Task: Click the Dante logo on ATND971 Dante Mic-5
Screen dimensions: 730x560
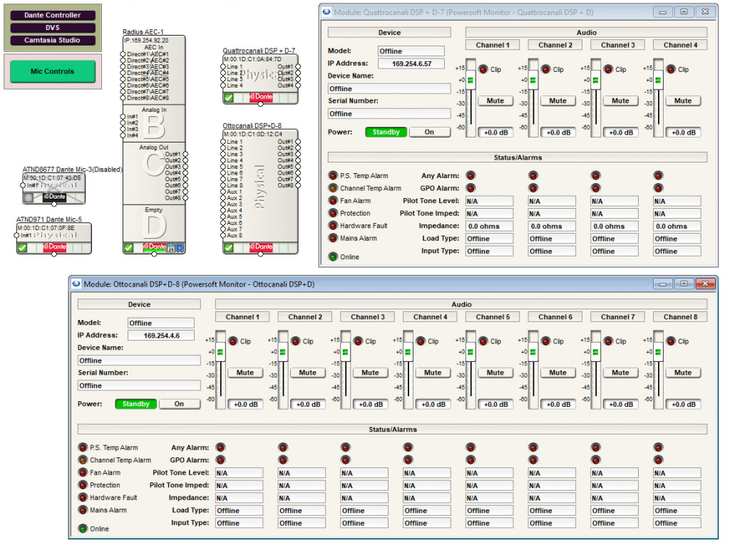Action: 54,247
